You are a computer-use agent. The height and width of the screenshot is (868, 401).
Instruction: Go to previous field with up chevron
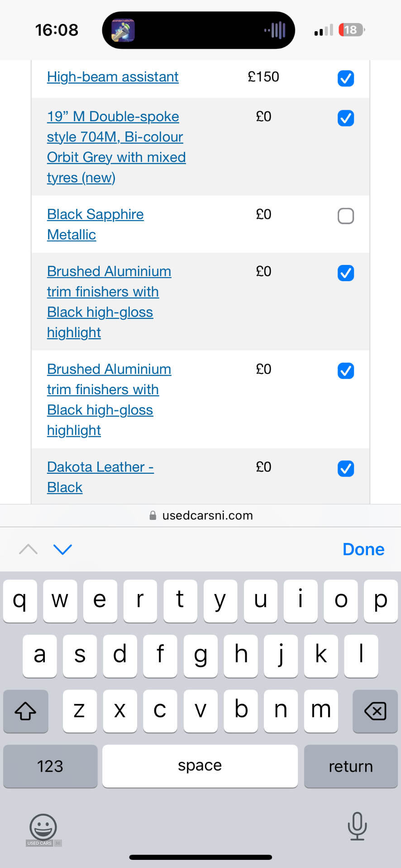click(28, 549)
